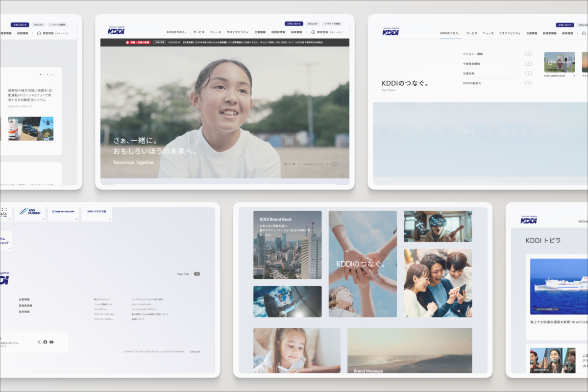
Task: Open the KDDIのつなぐ。 joined hands tile
Action: [363, 264]
